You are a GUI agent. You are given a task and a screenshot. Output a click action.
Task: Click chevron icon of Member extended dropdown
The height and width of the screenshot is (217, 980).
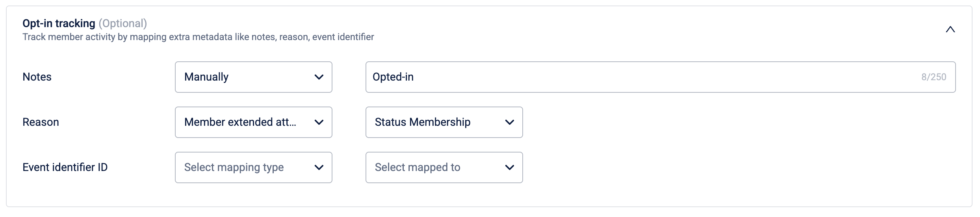(x=319, y=122)
